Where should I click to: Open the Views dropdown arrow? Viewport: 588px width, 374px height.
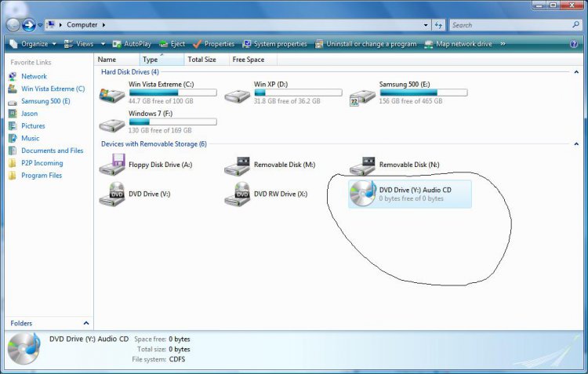(103, 44)
